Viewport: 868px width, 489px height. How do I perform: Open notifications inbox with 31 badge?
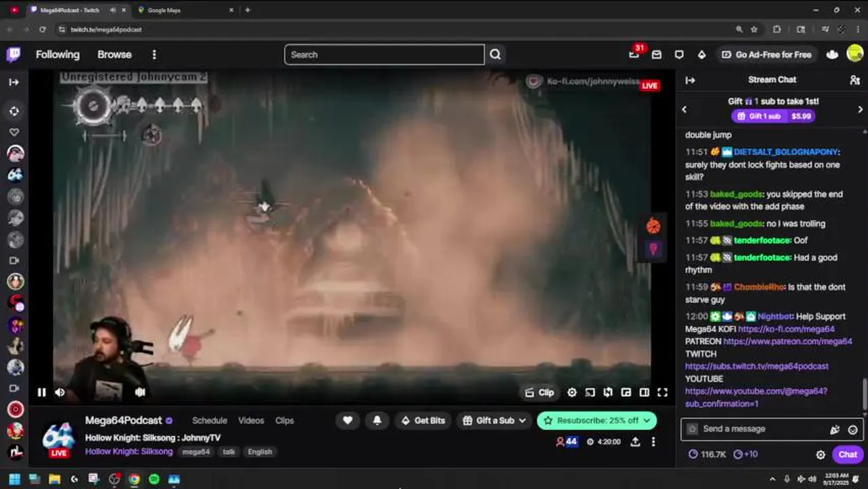point(634,54)
